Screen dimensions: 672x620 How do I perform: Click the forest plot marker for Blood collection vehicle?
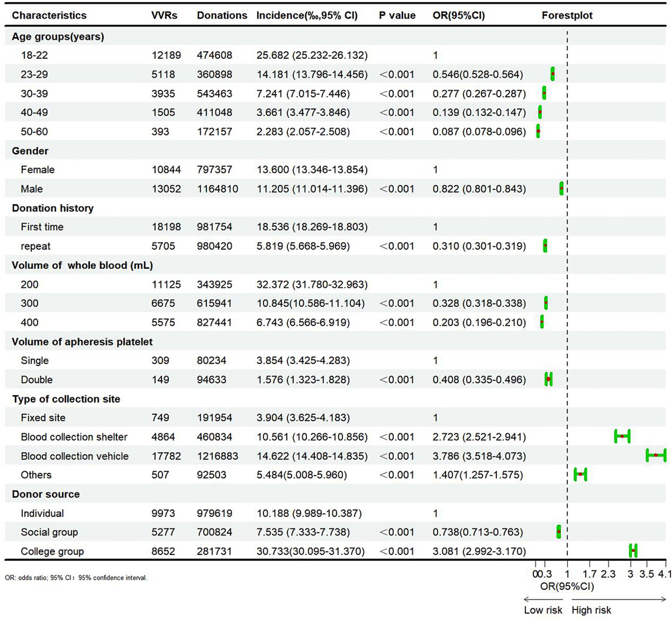pyautogui.click(x=655, y=455)
